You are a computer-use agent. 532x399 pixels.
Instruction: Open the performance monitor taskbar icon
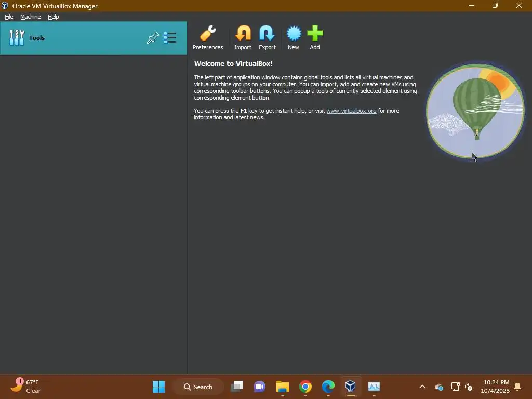click(374, 387)
